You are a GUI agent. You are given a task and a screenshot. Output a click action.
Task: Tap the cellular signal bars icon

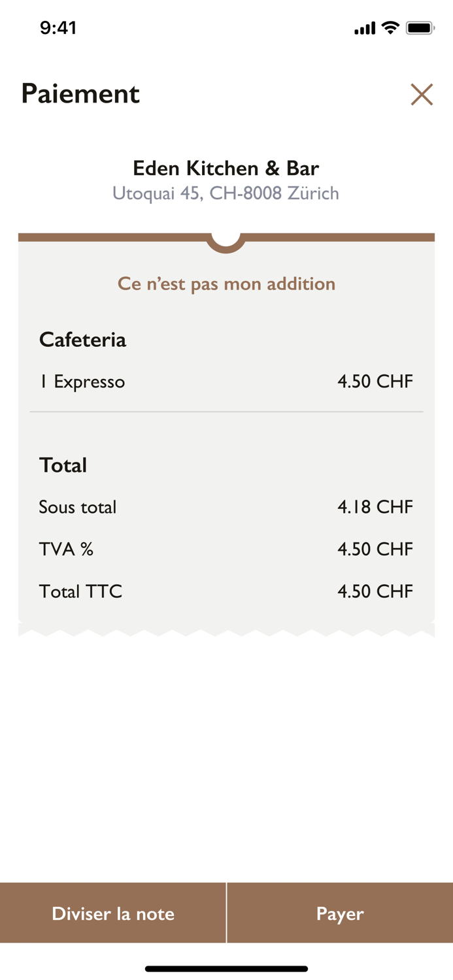click(365, 28)
